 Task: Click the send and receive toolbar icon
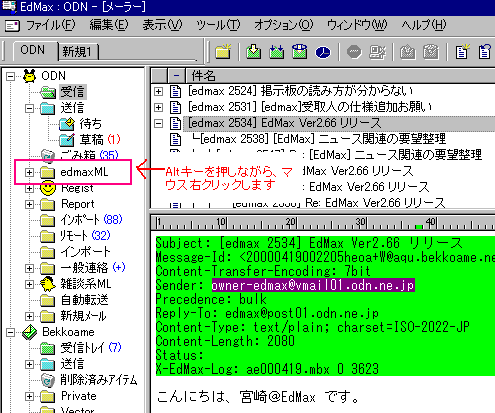[300, 52]
